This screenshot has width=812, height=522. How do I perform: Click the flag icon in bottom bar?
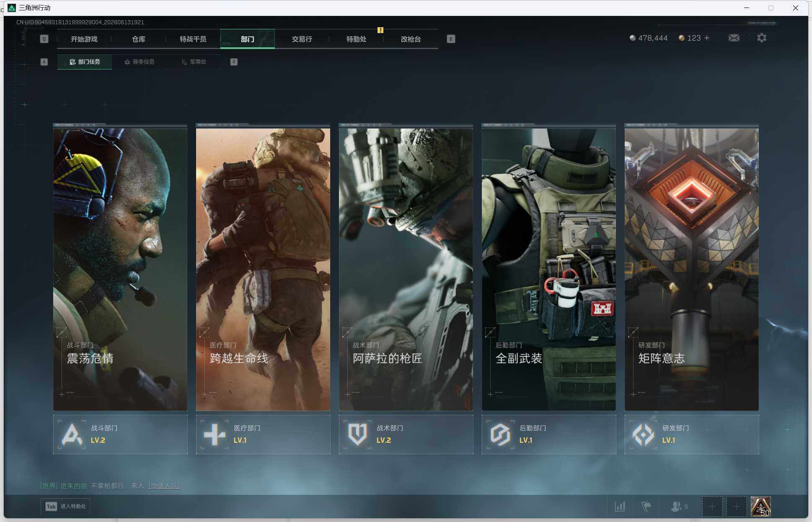646,507
